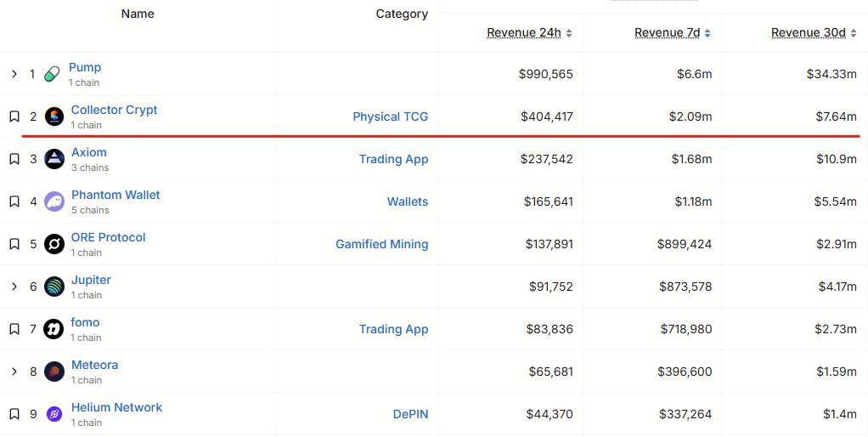Open the DePIN category link
Viewport: 868px width, 437px height.
410,414
